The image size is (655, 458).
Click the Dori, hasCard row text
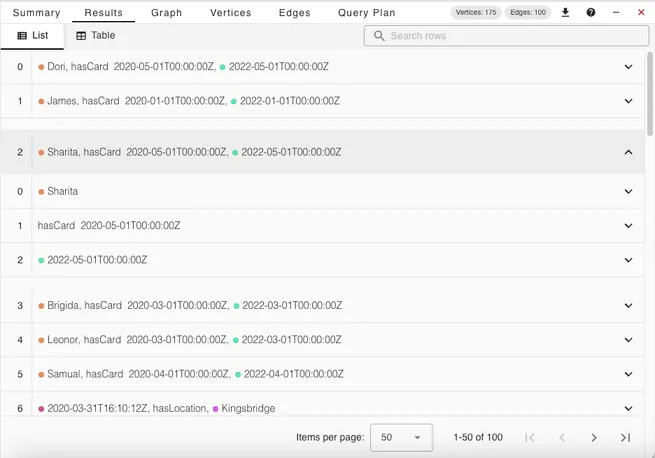(78, 67)
